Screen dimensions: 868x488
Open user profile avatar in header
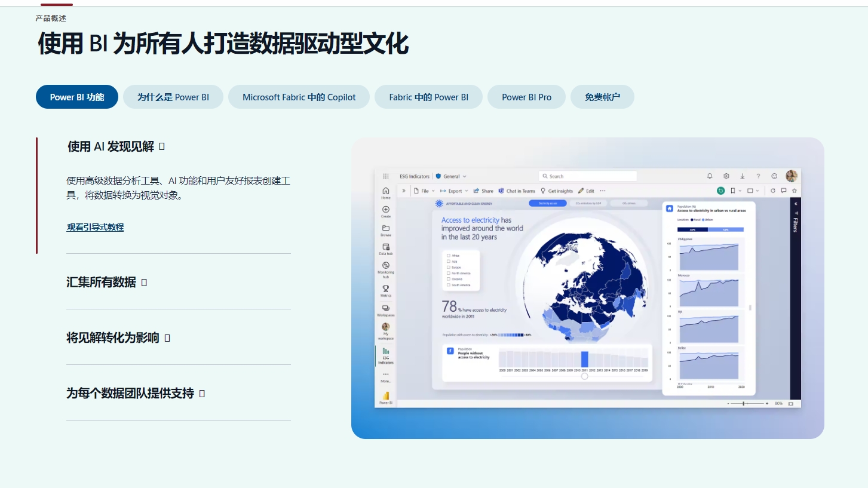[x=792, y=176]
